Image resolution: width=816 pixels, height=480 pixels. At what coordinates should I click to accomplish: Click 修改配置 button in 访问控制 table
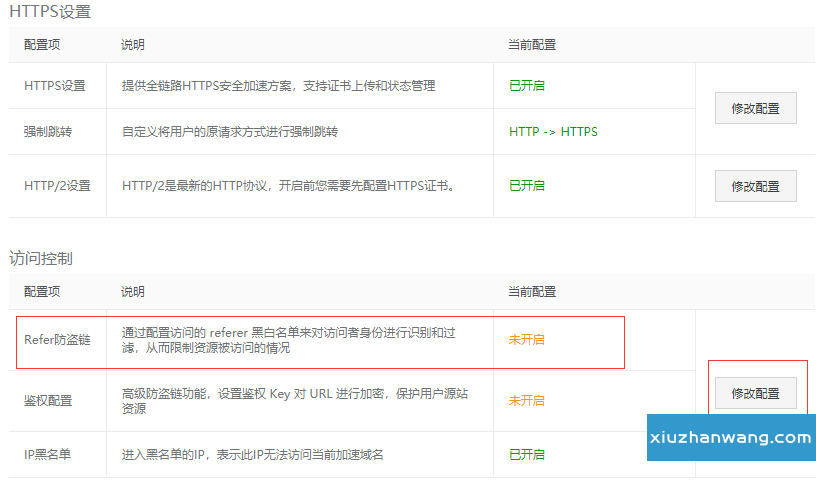[x=755, y=394]
